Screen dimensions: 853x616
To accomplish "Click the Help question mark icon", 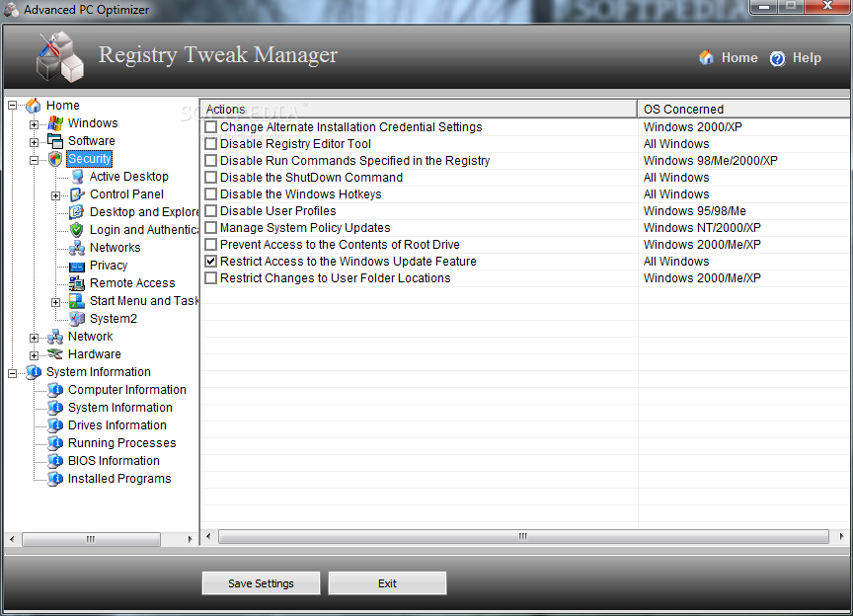I will click(777, 58).
